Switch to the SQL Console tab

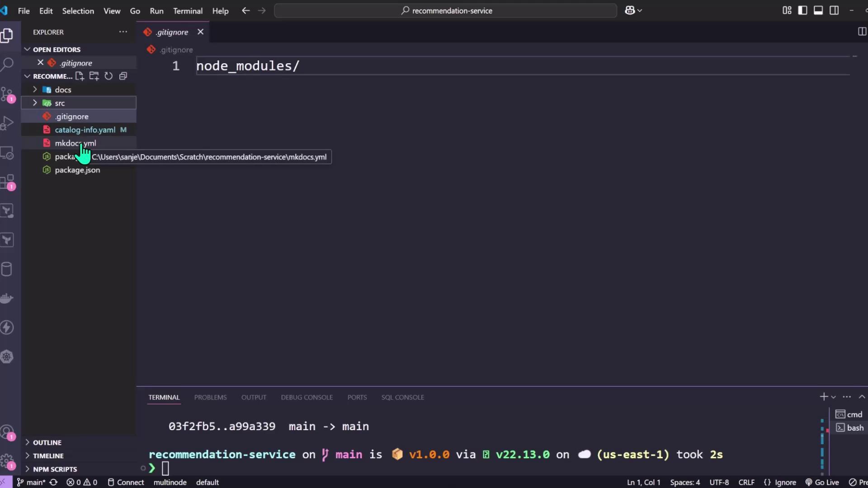402,397
